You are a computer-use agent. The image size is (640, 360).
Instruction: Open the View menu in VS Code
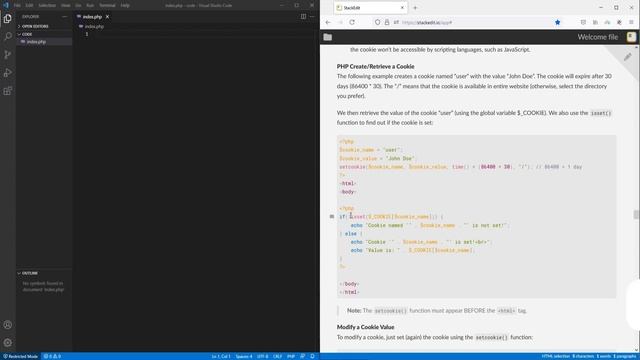66,5
